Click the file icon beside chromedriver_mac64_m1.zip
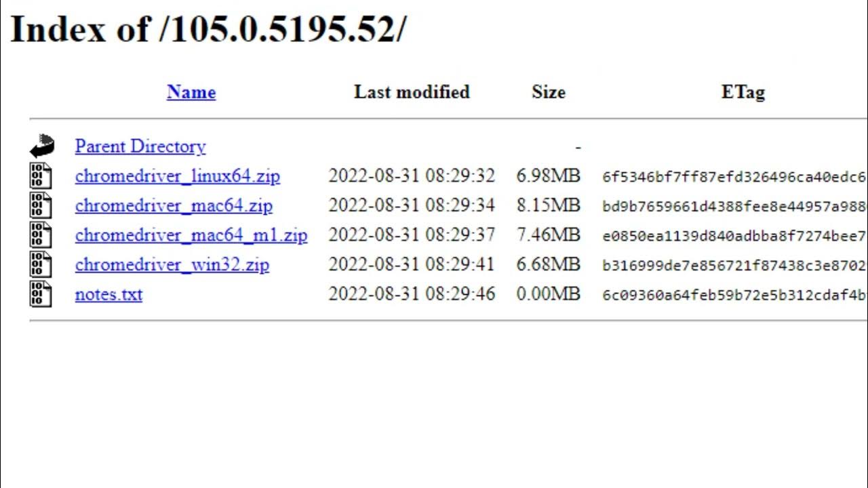 [41, 235]
